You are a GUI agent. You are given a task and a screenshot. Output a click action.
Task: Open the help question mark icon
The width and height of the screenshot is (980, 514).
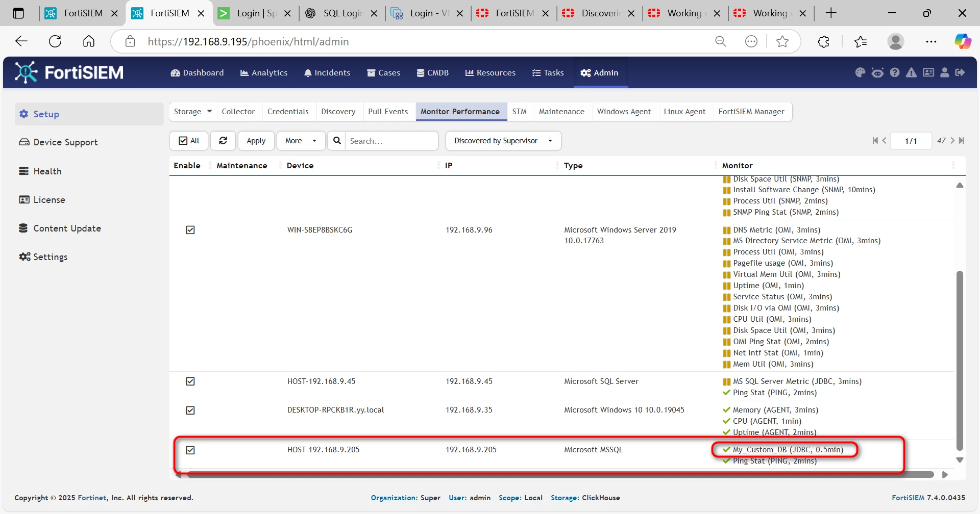pyautogui.click(x=895, y=72)
